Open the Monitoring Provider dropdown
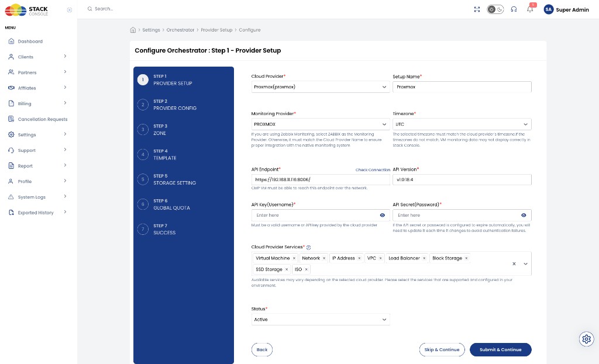 coord(321,124)
